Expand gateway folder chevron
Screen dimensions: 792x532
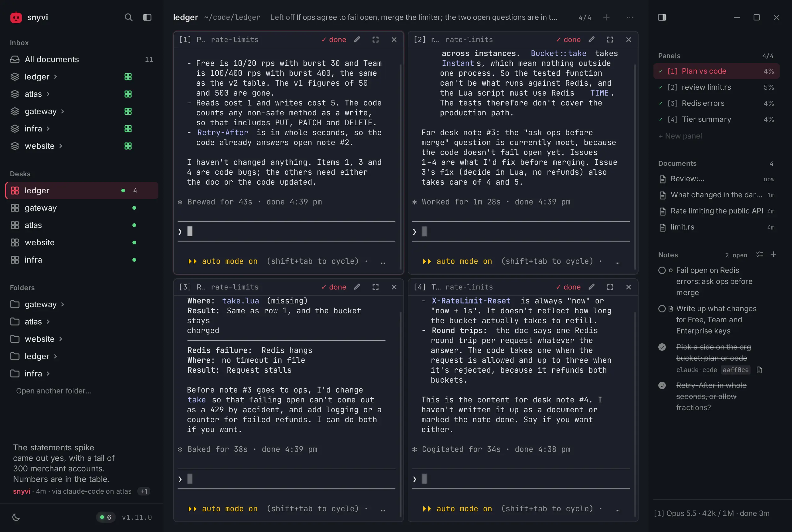[x=62, y=304]
